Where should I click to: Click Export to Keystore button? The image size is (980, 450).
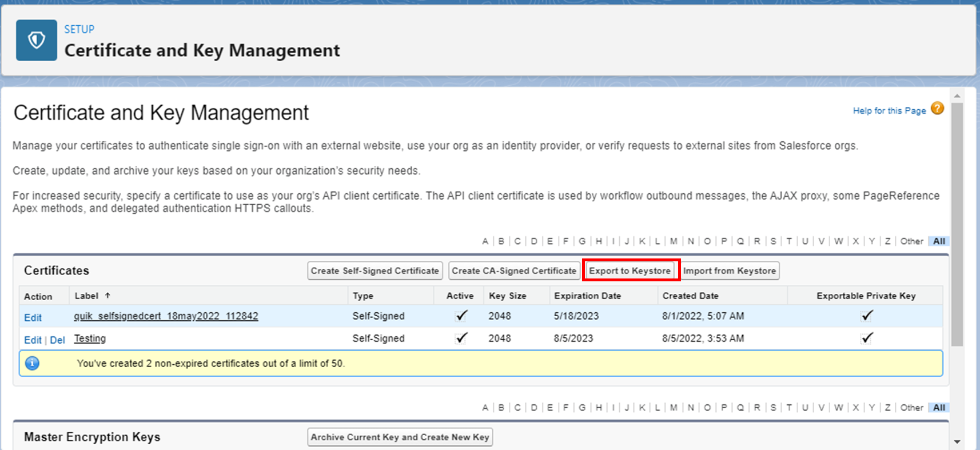630,270
